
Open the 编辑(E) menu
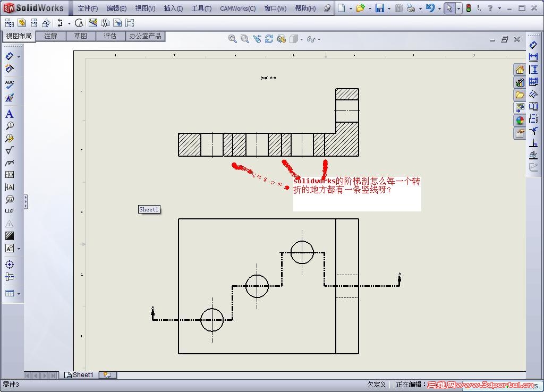[116, 8]
